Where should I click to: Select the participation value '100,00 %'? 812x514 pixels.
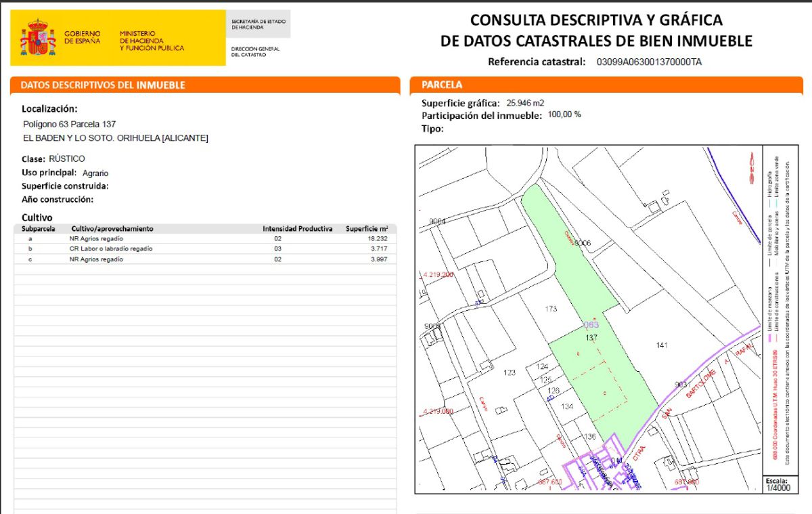click(x=564, y=114)
